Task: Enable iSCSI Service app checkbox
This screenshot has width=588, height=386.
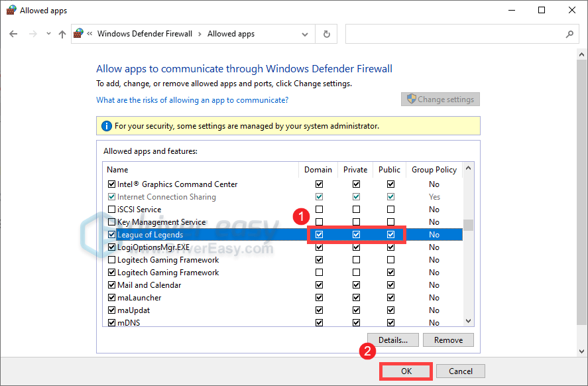Action: click(111, 210)
